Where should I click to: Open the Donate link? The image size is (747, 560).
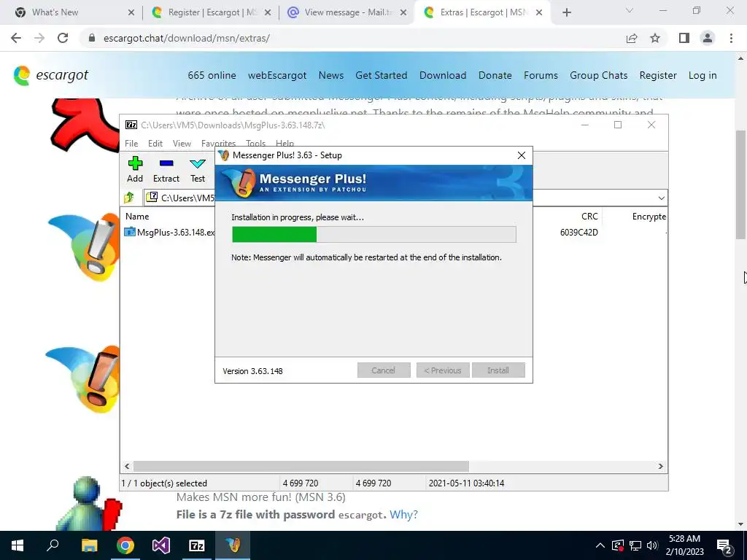495,75
